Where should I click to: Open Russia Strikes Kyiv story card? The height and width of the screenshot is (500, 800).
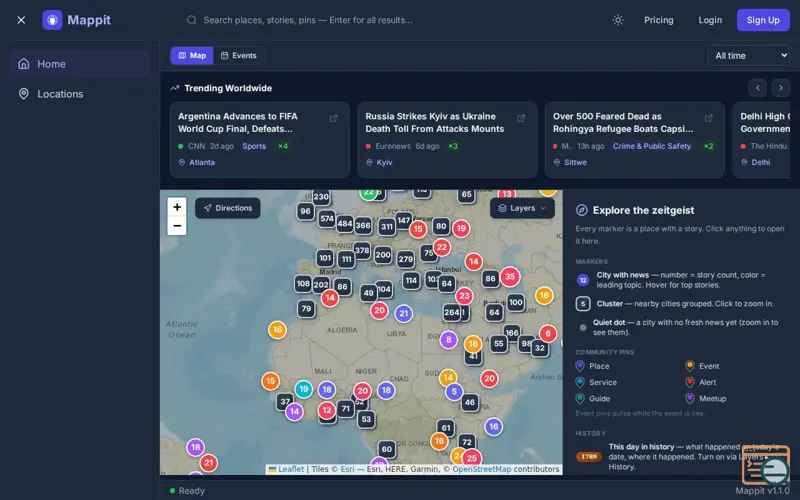(447, 140)
